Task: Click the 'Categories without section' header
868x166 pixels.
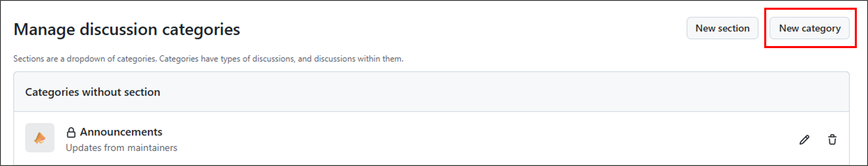Action: click(93, 92)
